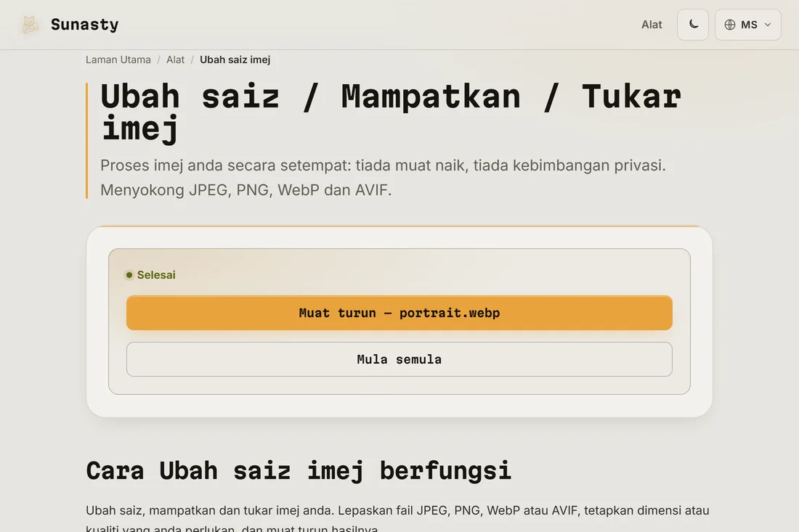Go to Laman Utama breadcrumb link
This screenshot has height=532, width=799.
118,60
